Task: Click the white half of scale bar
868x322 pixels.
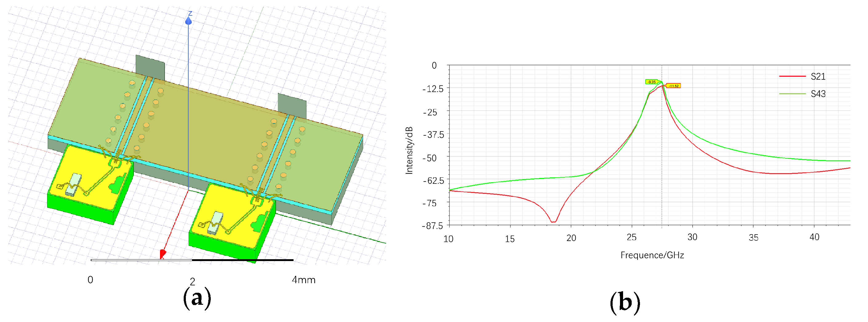Action: pyautogui.click(x=142, y=260)
